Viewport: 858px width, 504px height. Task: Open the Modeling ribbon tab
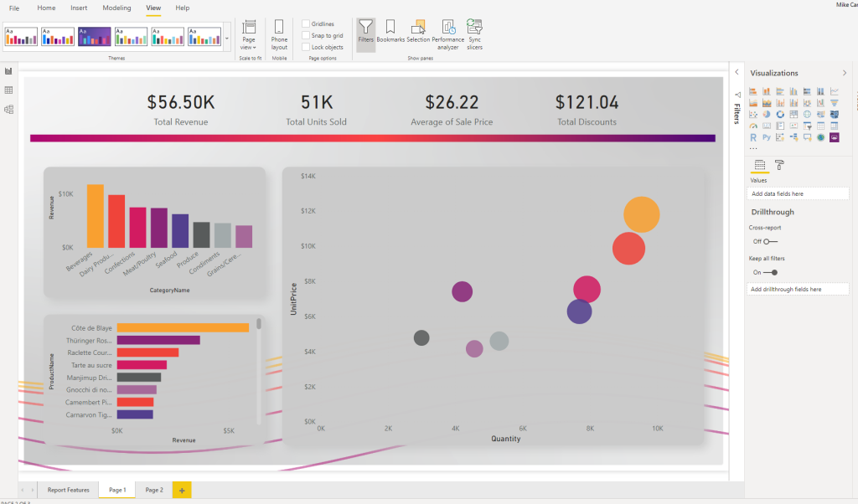[116, 8]
